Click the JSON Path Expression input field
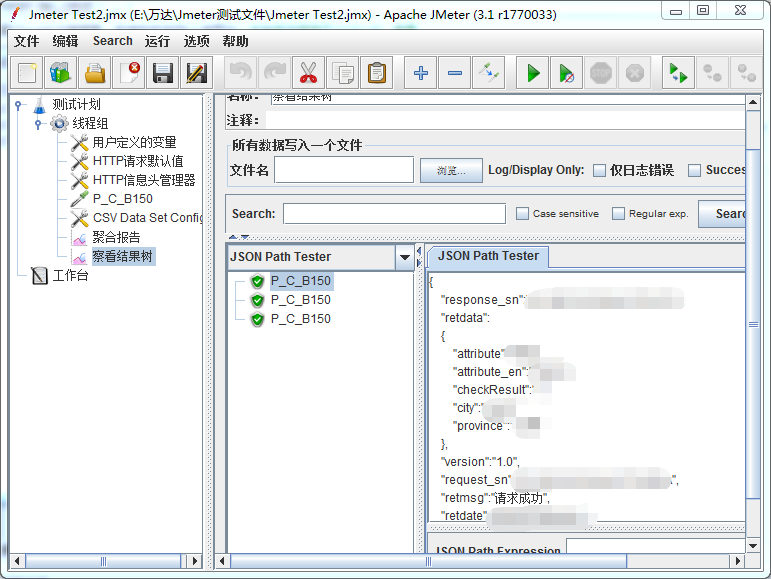 click(x=656, y=546)
